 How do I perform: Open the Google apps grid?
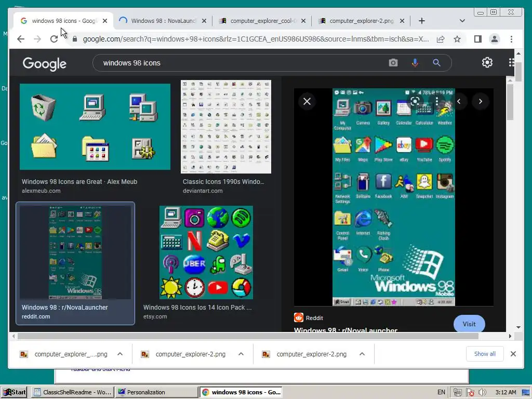(511, 62)
